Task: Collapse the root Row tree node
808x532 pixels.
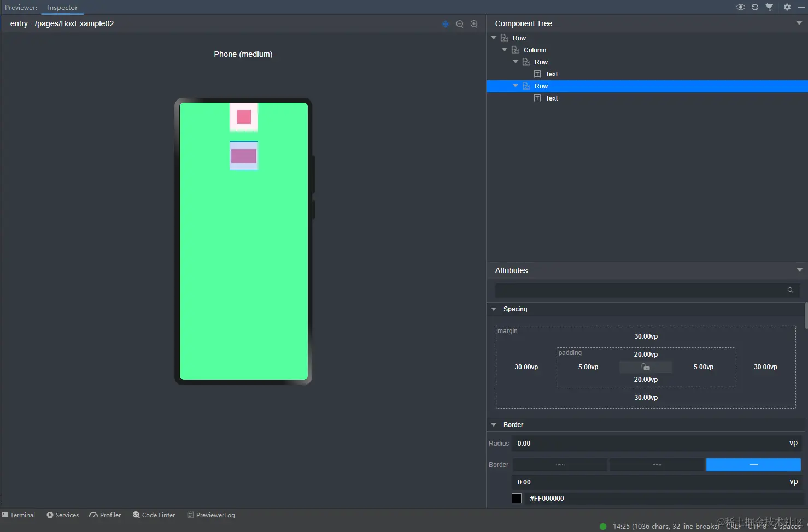Action: pos(494,38)
